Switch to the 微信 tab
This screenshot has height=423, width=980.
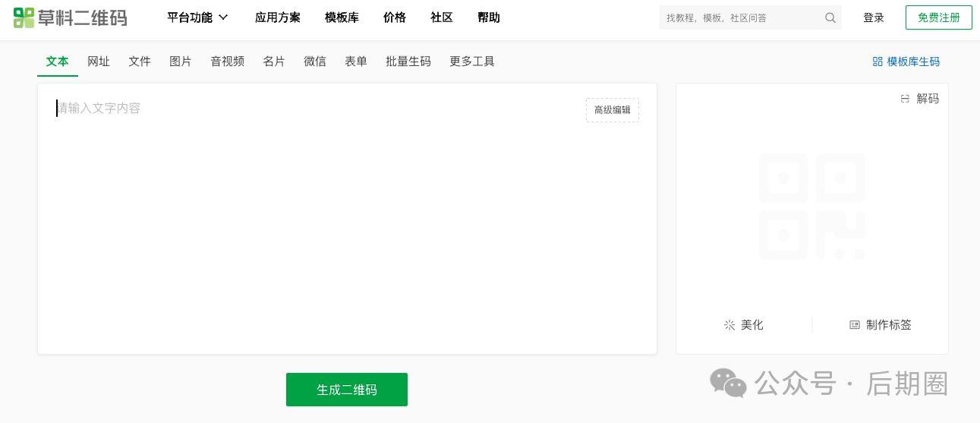pyautogui.click(x=315, y=62)
